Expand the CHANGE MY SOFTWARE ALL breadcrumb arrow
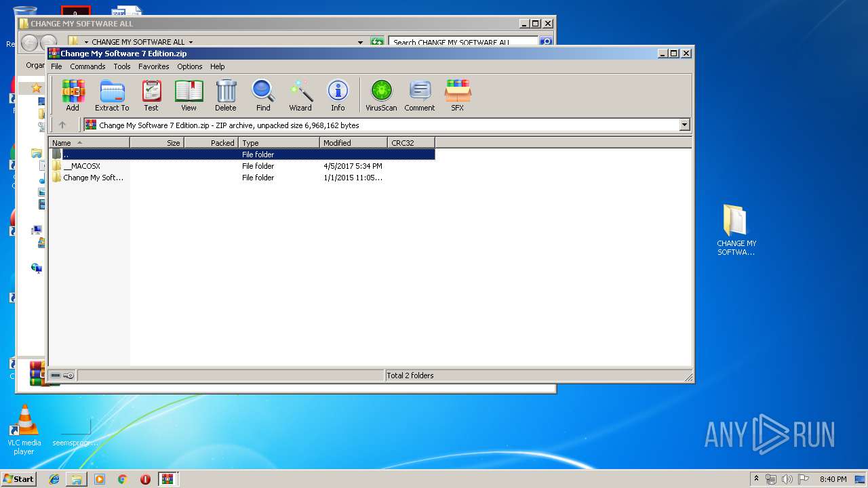 point(191,42)
